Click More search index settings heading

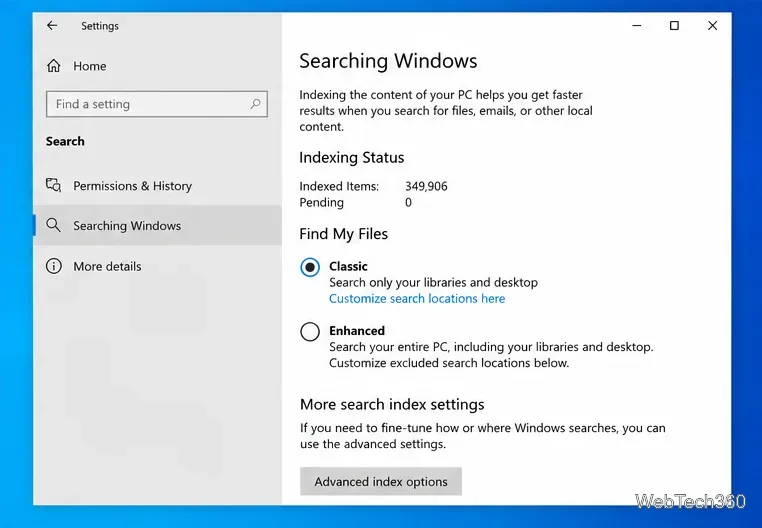click(392, 405)
